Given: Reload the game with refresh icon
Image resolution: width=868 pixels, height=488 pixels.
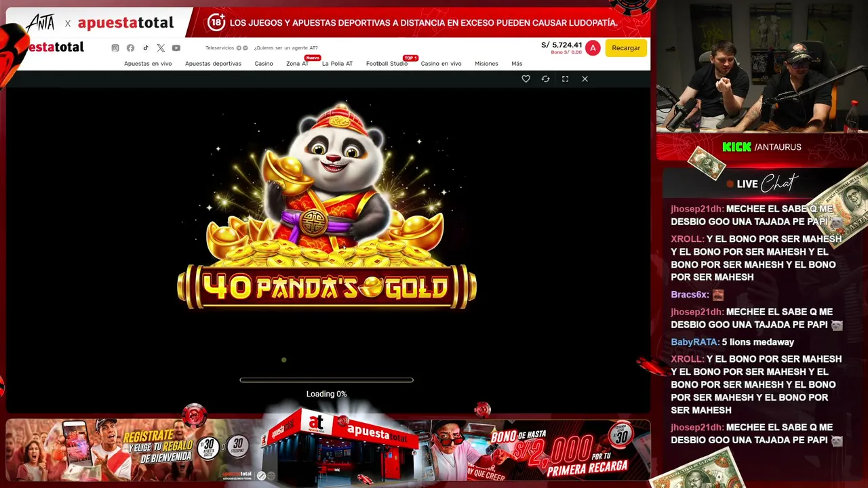Looking at the screenshot, I should click(x=545, y=79).
